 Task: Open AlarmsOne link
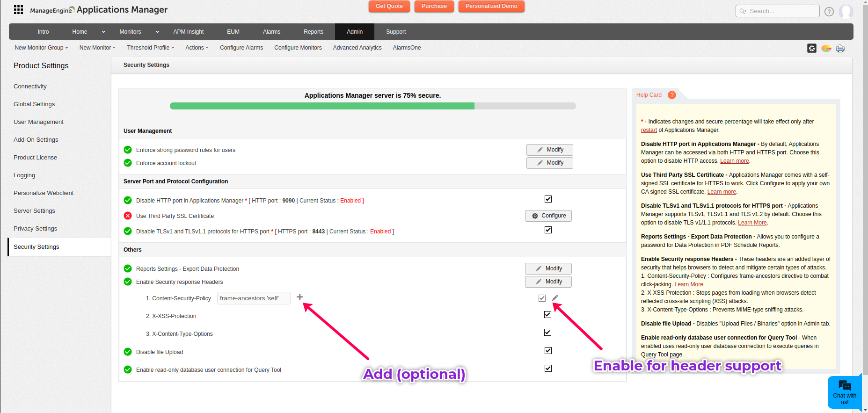click(407, 48)
